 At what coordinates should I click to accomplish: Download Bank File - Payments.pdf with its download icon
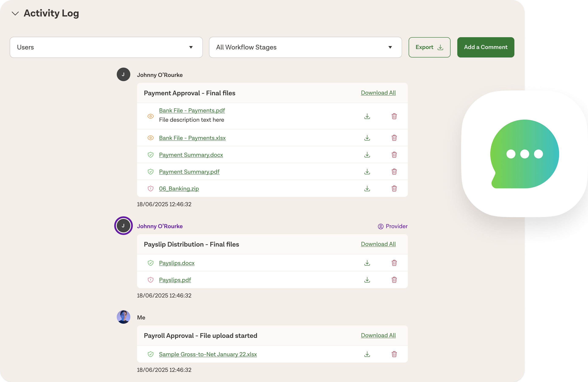(367, 116)
